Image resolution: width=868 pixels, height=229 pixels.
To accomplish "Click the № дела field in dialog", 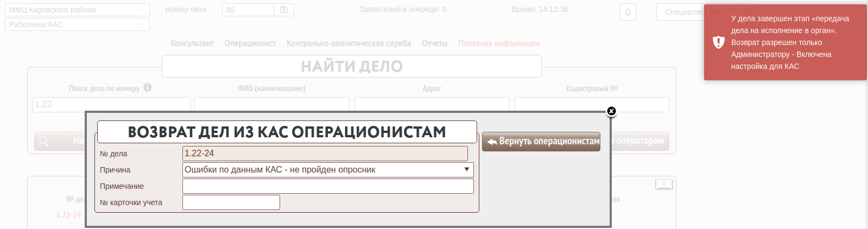I will 325,154.
